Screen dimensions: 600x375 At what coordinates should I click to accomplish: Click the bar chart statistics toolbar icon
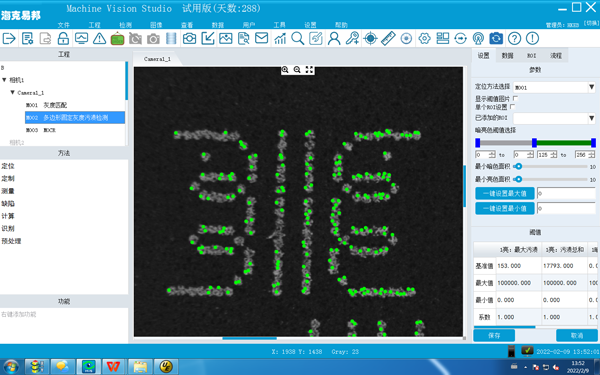[x=280, y=38]
